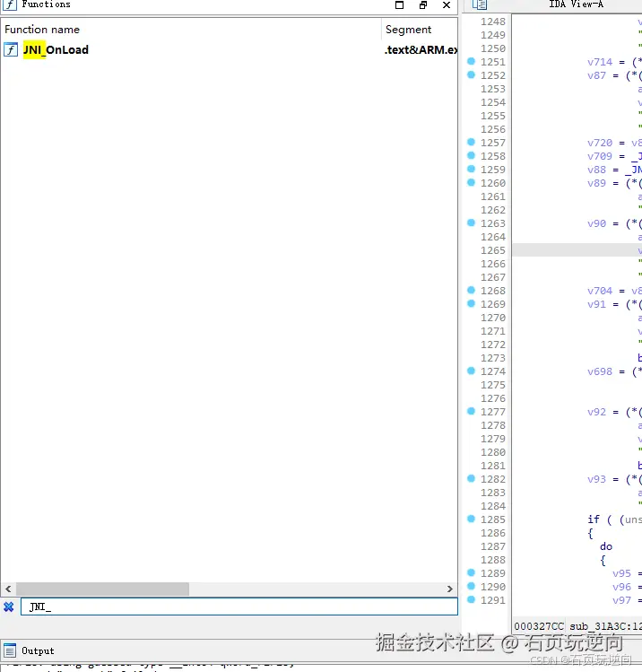This screenshot has width=642, height=672.
Task: Clear the function filter with the X icon
Action: [x=9, y=607]
